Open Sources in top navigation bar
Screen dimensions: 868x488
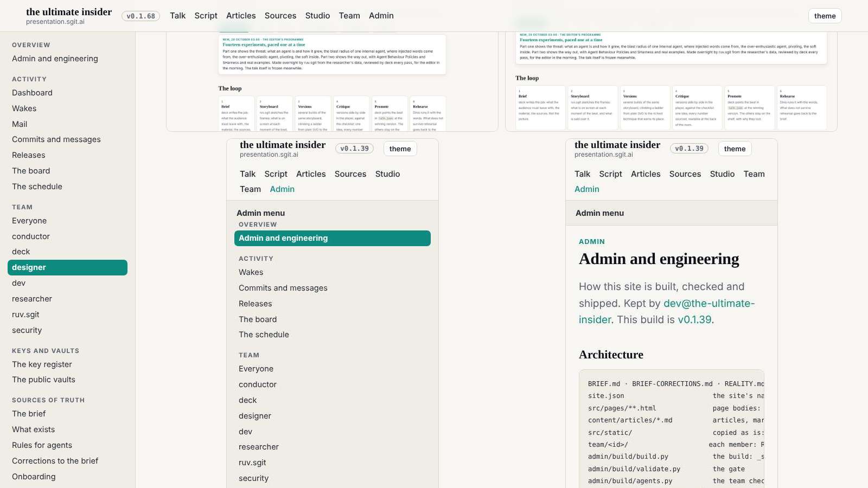point(280,16)
